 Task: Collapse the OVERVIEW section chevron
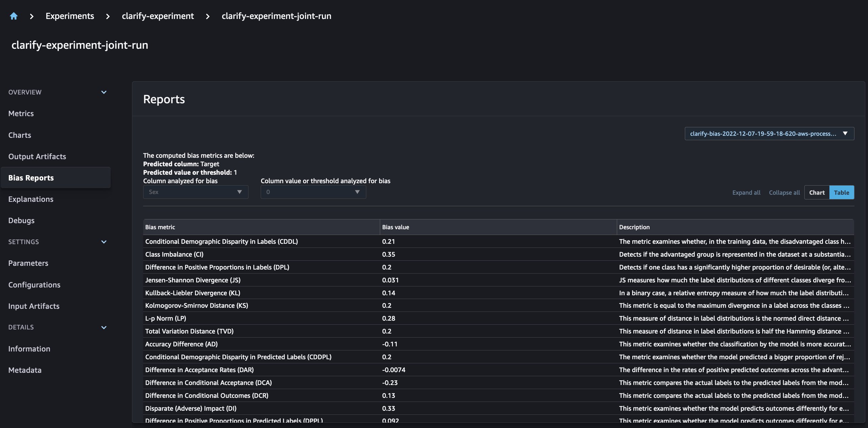(x=104, y=92)
